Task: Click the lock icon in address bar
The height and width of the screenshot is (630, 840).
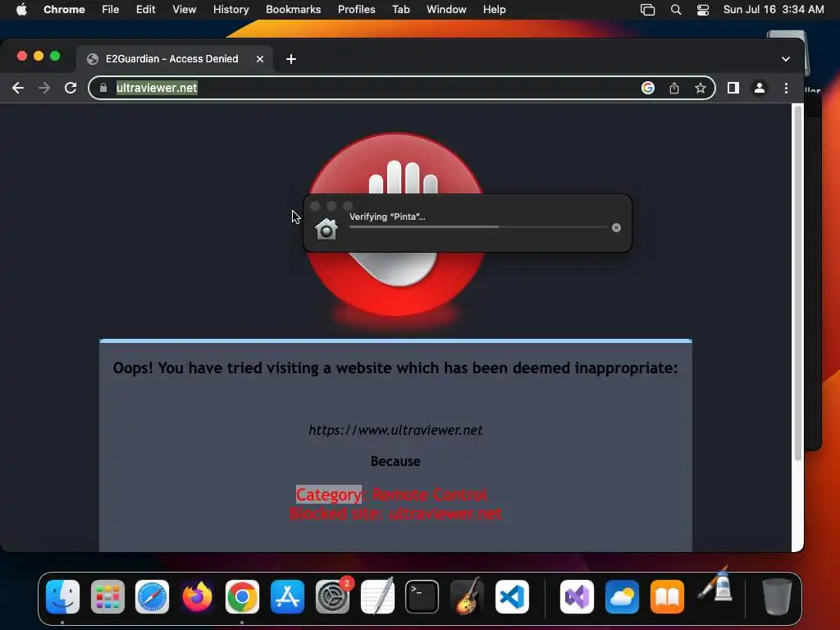Action: 103,88
